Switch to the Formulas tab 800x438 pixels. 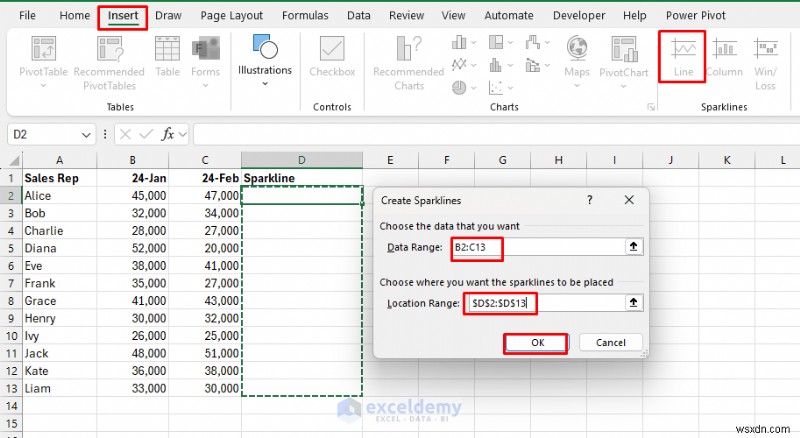(305, 15)
